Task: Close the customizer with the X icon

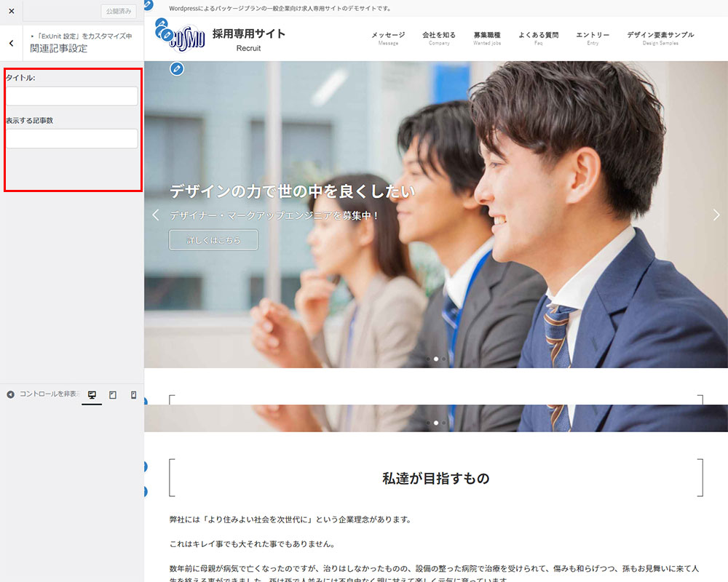Action: (x=11, y=11)
